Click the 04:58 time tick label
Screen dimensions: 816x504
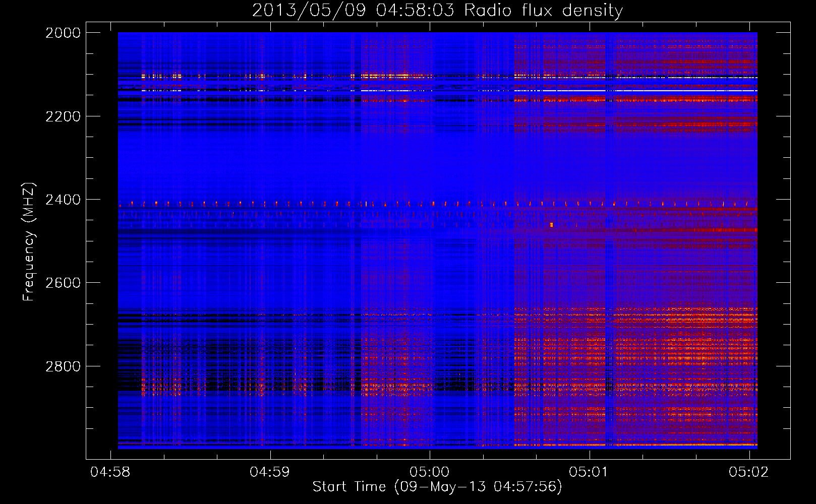pos(110,472)
